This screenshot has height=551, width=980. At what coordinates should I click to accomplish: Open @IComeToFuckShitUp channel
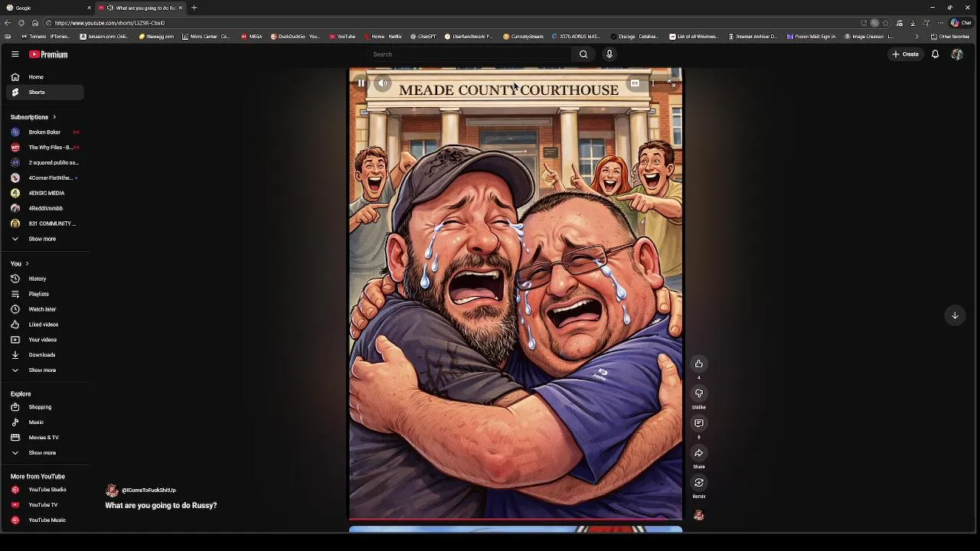coord(149,491)
